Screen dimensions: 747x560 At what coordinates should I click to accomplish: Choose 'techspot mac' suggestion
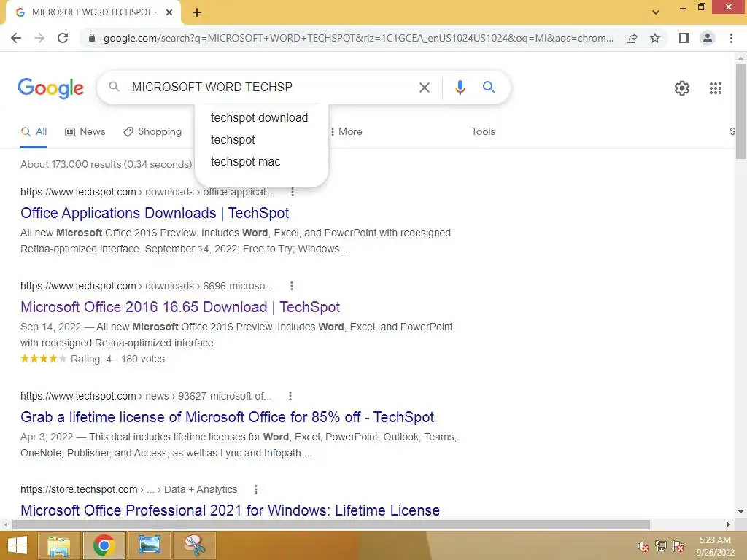click(x=245, y=161)
